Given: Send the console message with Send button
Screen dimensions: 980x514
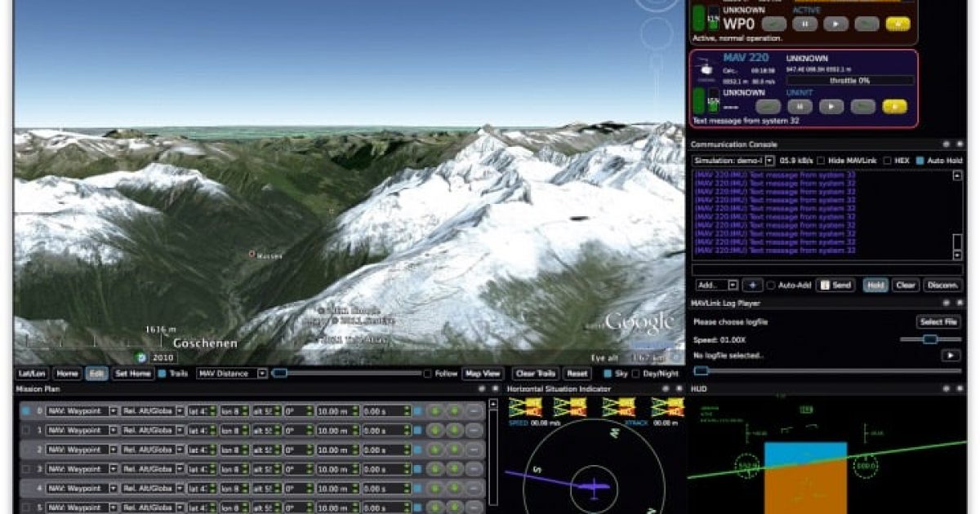Looking at the screenshot, I should pos(835,286).
